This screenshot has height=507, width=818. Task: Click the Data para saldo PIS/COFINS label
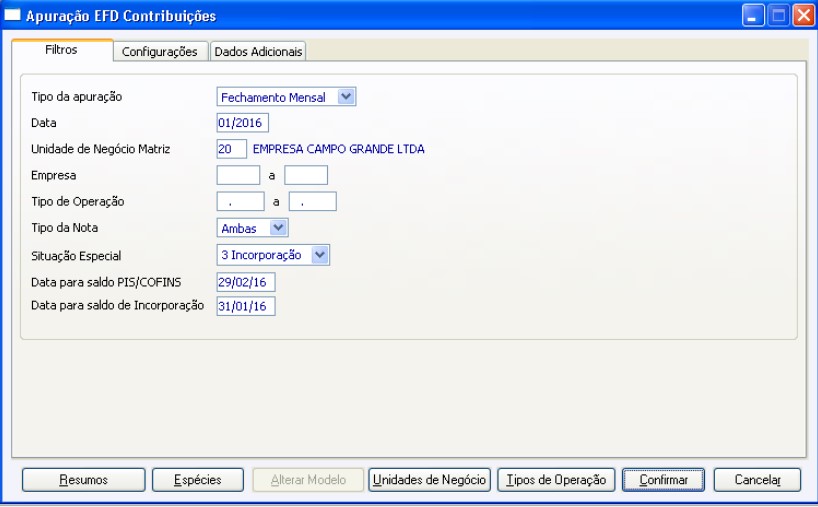pos(106,283)
